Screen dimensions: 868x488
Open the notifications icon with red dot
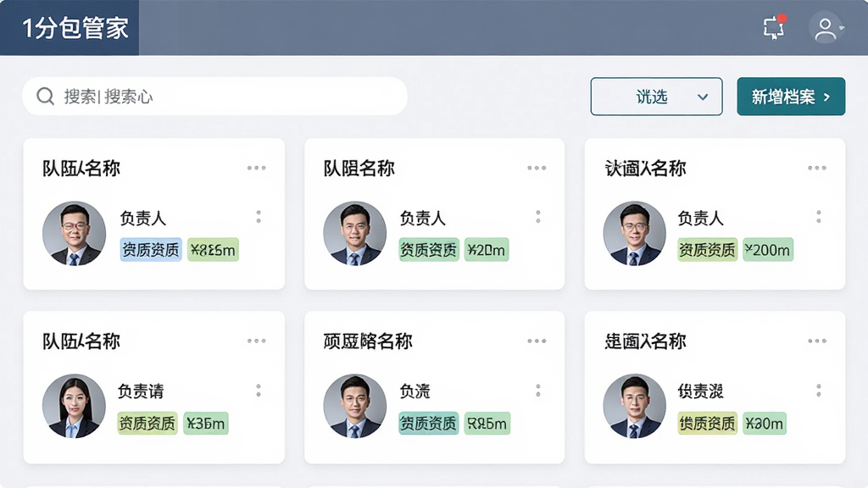tap(775, 26)
